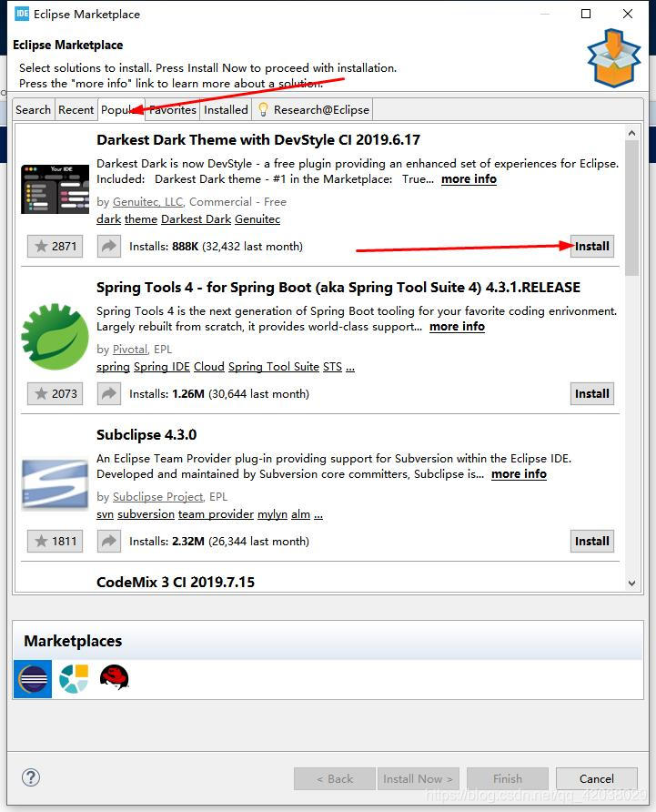The image size is (656, 812).
Task: Click scrollbar down arrow in plugin list
Action: pyautogui.click(x=631, y=583)
